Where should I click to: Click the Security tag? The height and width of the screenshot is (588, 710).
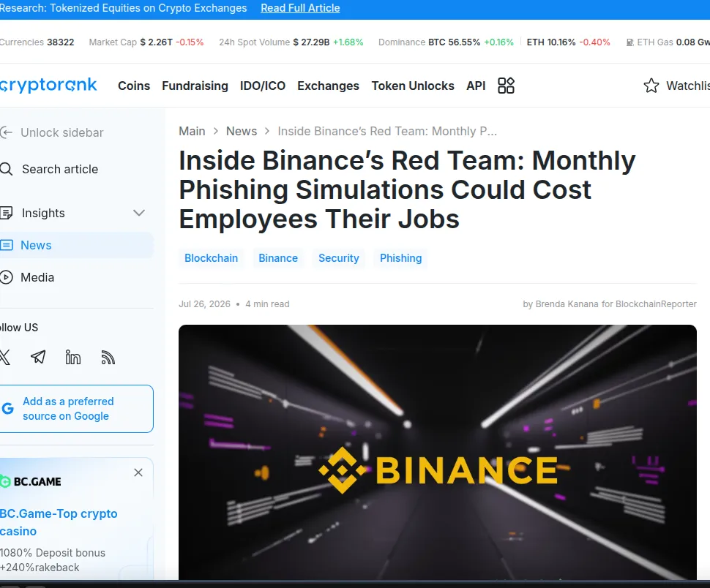pos(339,258)
